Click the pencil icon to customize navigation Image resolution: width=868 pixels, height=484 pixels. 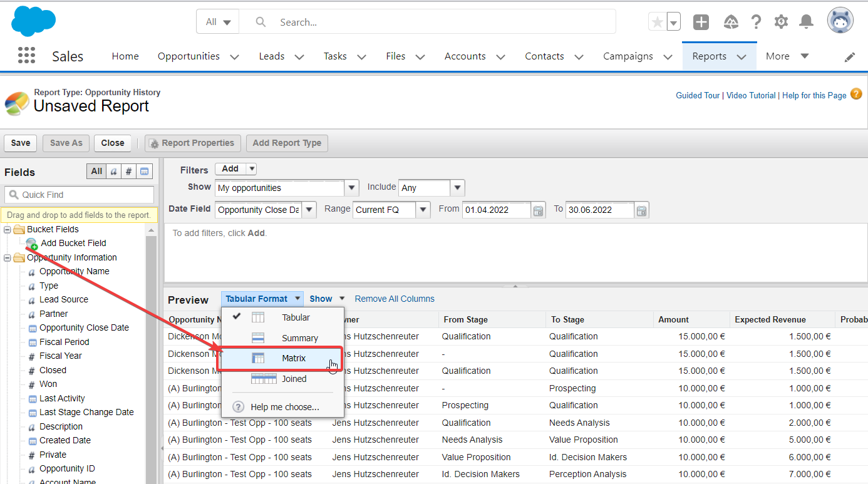click(850, 56)
